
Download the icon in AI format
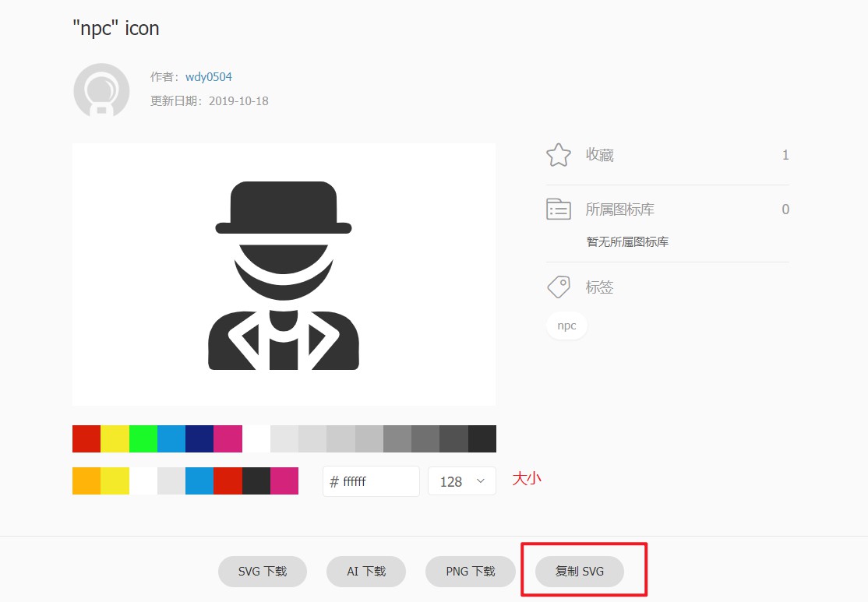[x=366, y=572]
